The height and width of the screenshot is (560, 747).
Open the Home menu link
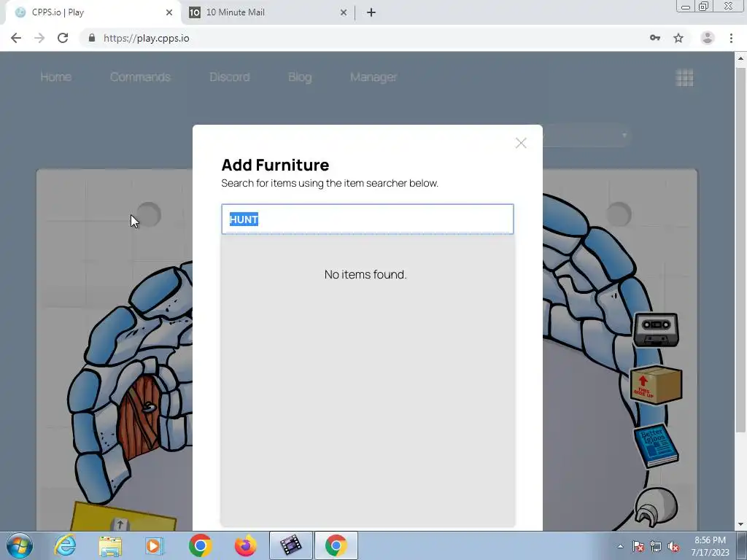pyautogui.click(x=55, y=77)
